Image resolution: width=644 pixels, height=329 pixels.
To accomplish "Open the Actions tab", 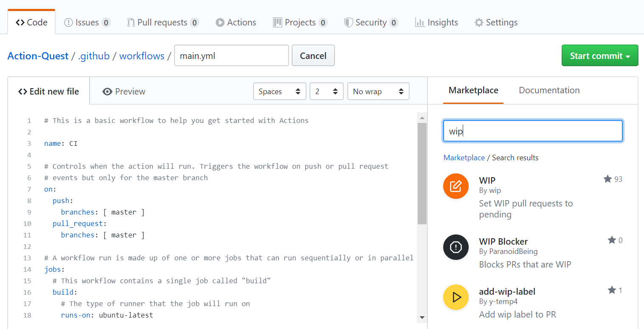I will (236, 22).
